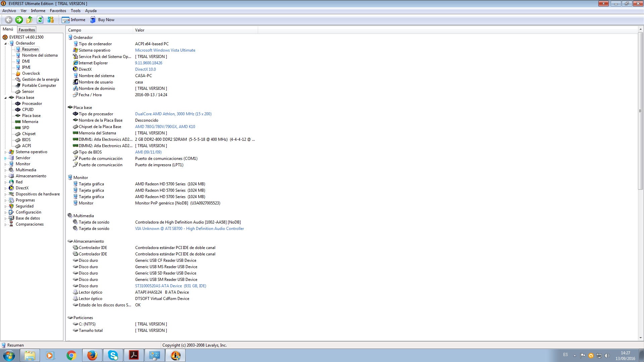
Task: Open Firefox from the taskbar
Action: (x=92, y=355)
